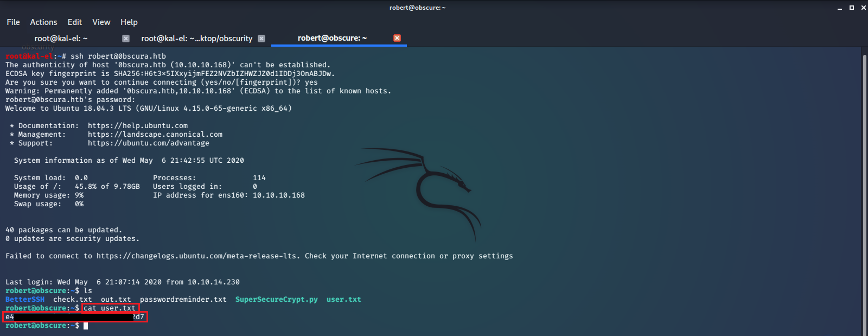
Task: Click the out.txt file name
Action: tap(116, 300)
